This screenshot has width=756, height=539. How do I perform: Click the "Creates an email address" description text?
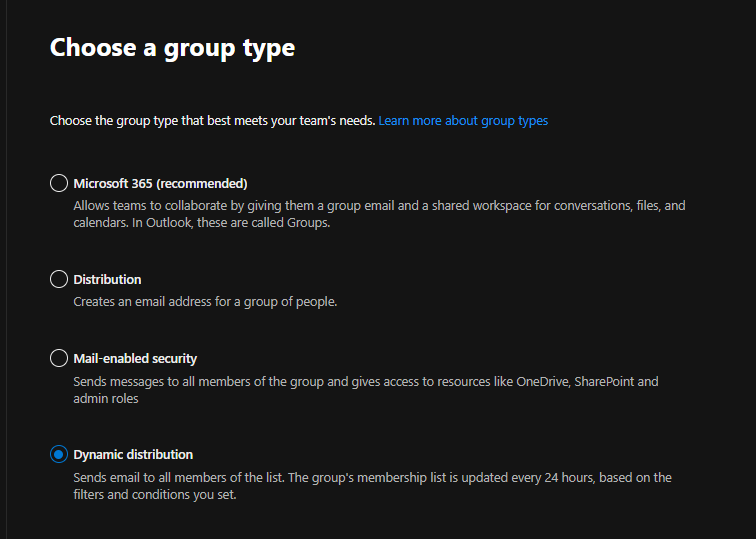[205, 302]
